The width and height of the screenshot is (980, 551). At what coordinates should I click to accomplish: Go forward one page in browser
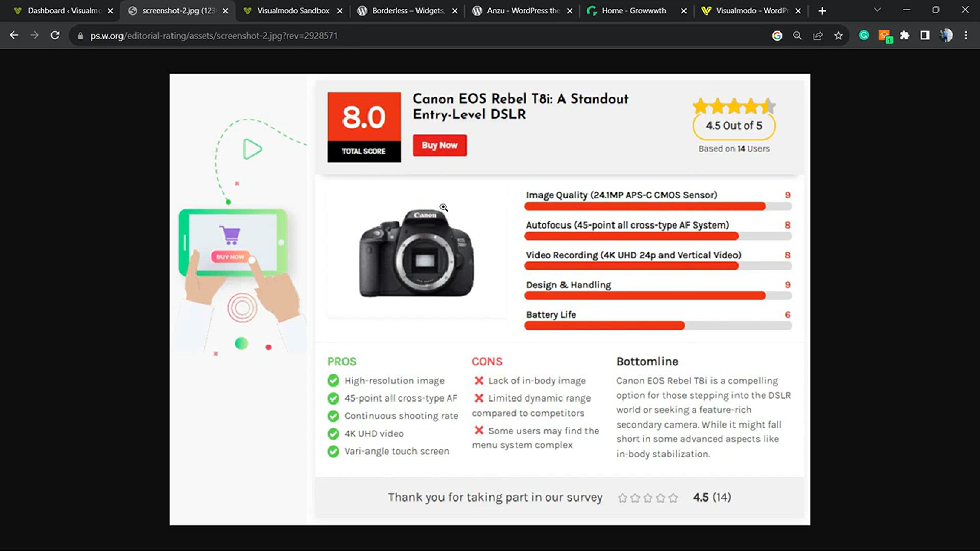tap(34, 35)
